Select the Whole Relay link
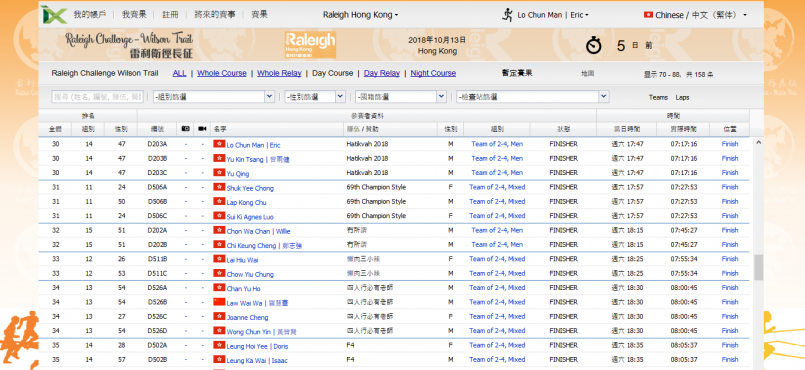805x370 pixels. [279, 73]
